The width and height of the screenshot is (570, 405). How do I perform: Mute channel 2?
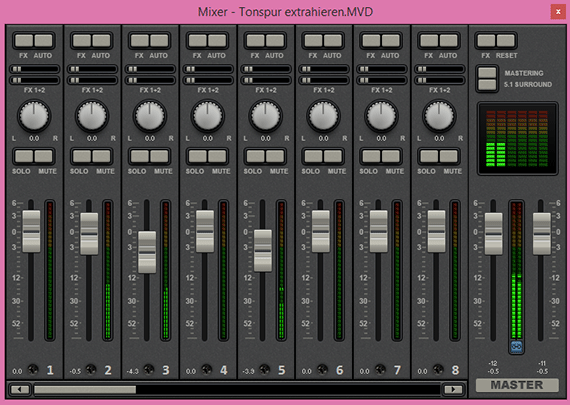[x=101, y=156]
